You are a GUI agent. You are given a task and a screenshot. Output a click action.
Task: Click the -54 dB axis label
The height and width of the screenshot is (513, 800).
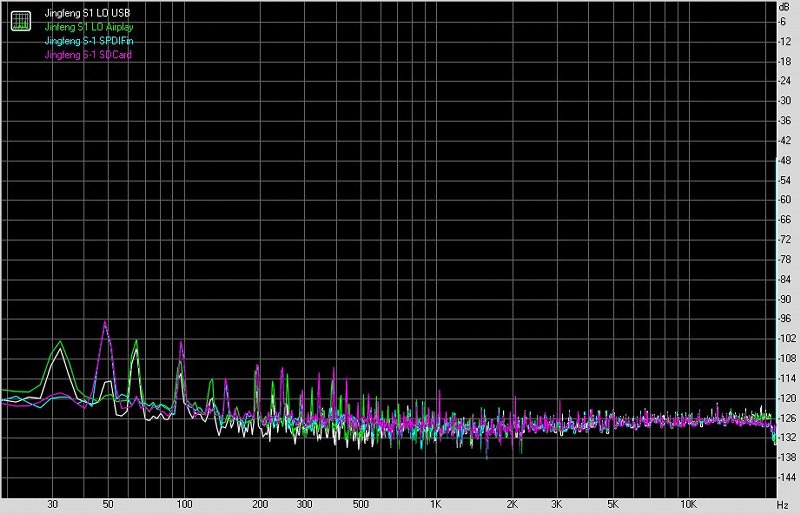[784, 180]
